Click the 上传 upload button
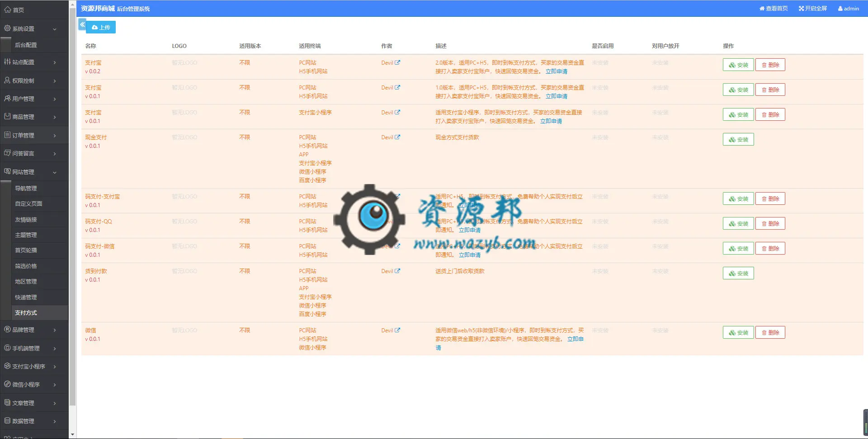 [101, 27]
